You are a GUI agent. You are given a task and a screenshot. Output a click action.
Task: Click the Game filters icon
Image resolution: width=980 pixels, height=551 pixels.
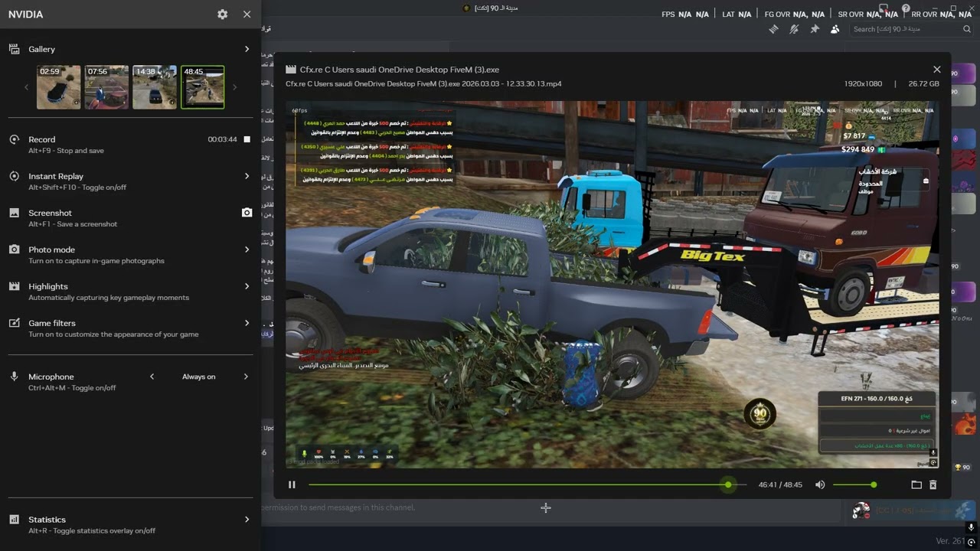(14, 323)
